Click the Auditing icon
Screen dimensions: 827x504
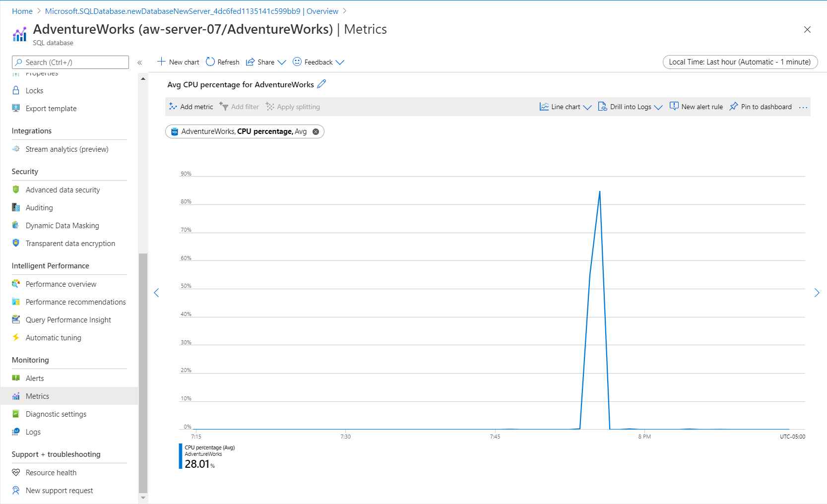[16, 207]
